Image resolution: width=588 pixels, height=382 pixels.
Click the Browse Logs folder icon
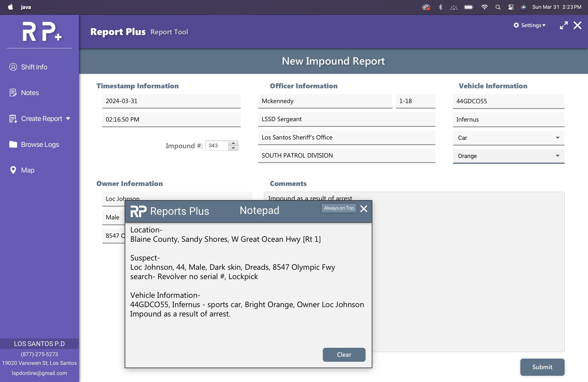13,144
